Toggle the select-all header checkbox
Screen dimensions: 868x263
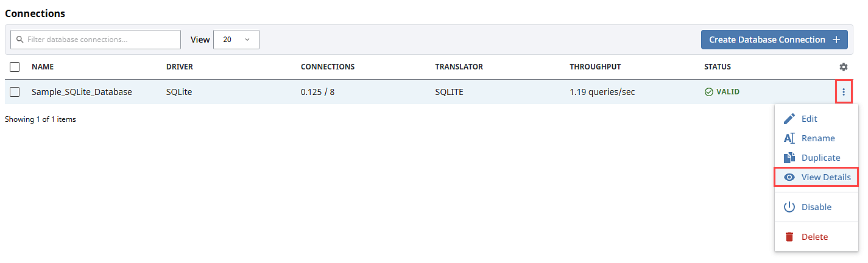point(15,67)
